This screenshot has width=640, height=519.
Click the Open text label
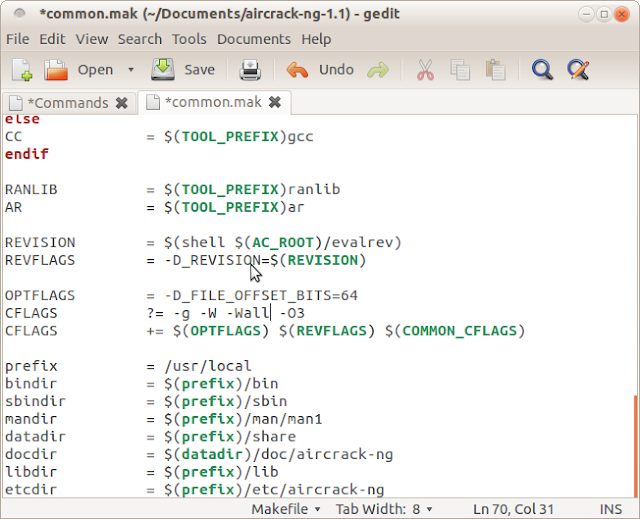[96, 70]
